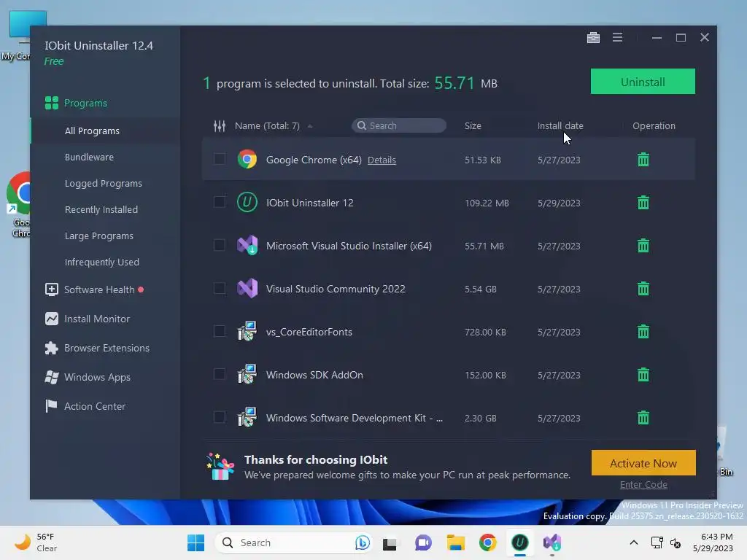Show hidden icons in the system tray
Image resolution: width=747 pixels, height=560 pixels.
634,542
